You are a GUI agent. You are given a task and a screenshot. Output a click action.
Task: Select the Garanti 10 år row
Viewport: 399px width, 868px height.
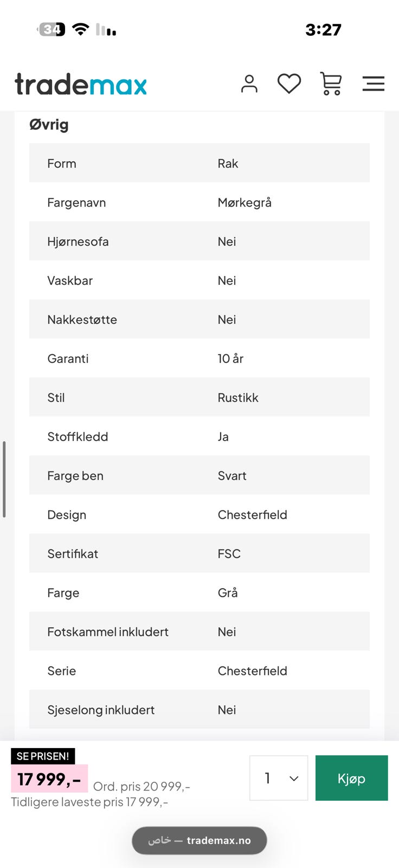point(200,358)
